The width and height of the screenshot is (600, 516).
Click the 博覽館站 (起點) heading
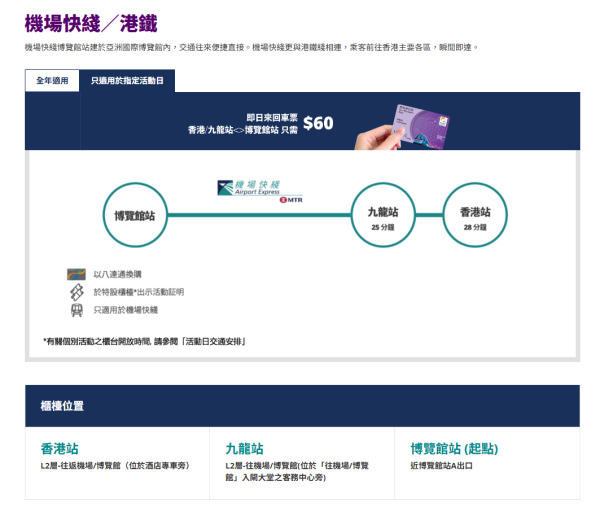pyautogui.click(x=454, y=449)
